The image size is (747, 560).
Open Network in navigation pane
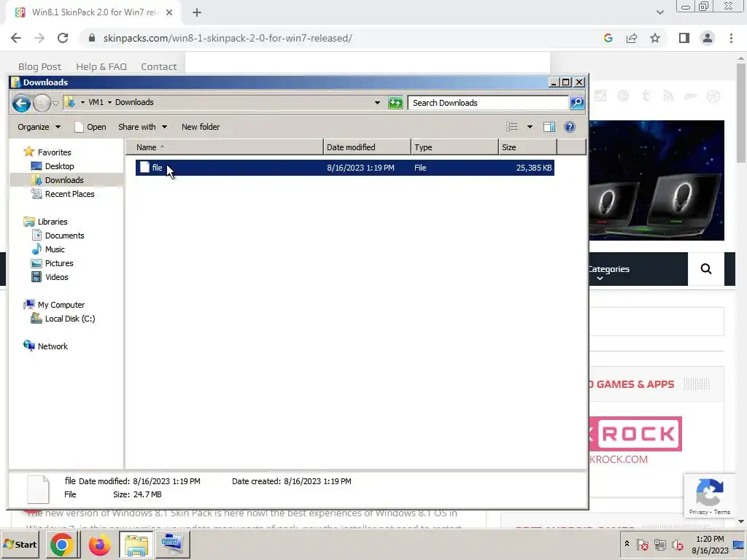(x=53, y=346)
